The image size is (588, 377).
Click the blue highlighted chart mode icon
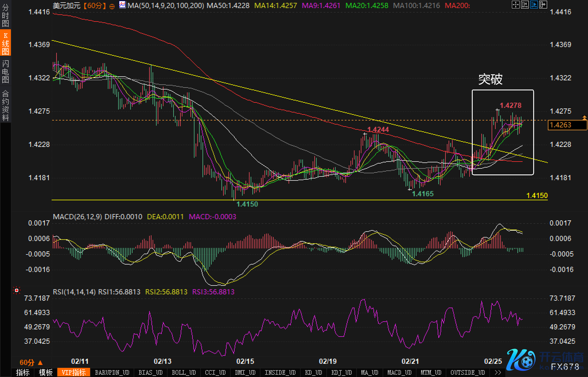(534, 5)
